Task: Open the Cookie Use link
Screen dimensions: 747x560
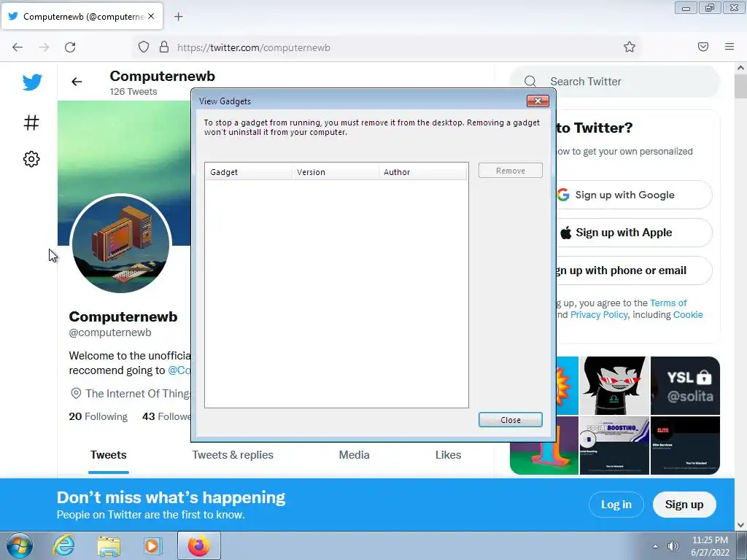Action: [688, 315]
